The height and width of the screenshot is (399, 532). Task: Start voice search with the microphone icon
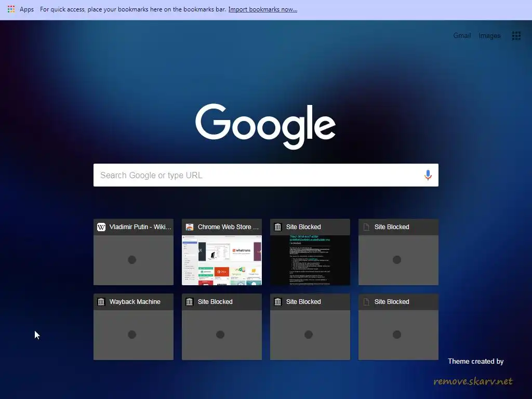428,175
